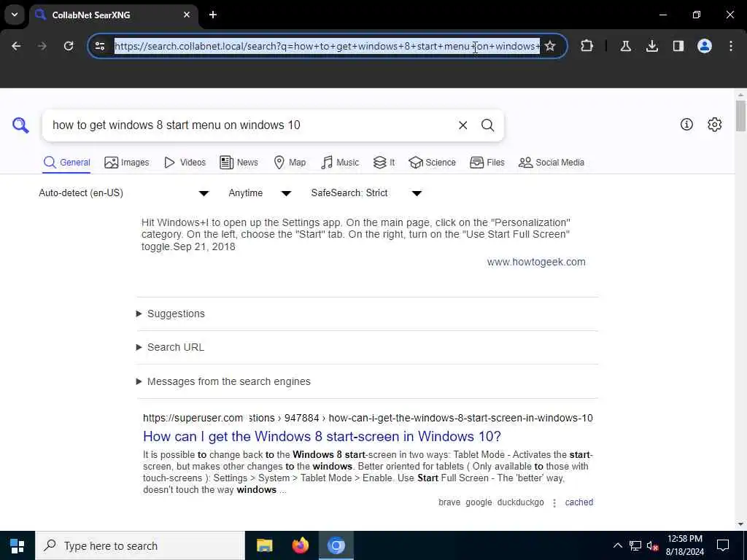Click the muted volume tray icon

pos(652,545)
